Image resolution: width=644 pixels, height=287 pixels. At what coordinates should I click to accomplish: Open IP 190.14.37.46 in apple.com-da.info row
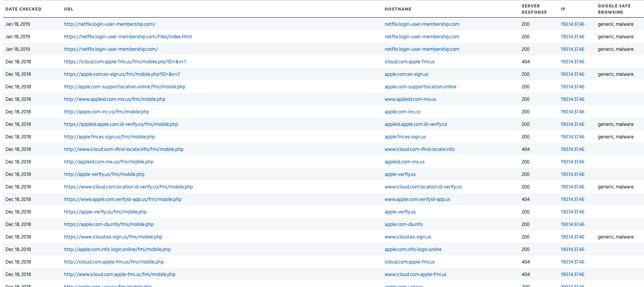(573, 224)
